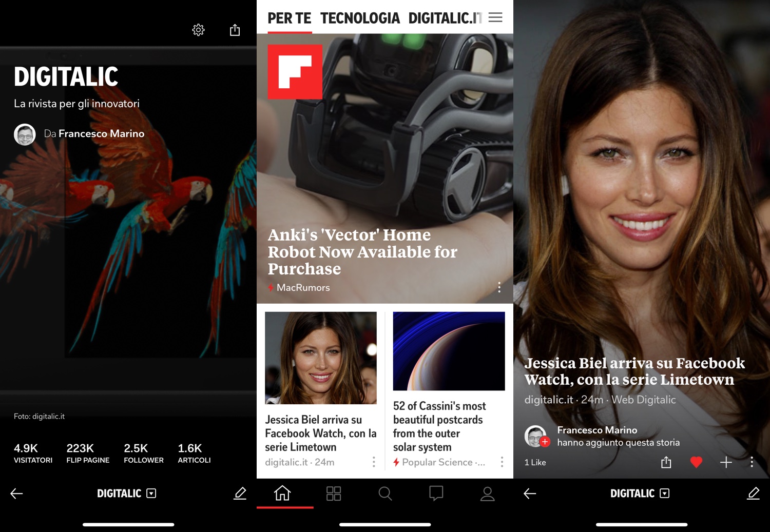This screenshot has height=532, width=770.
Task: Switch to TECNOLOGIA tab
Action: (x=360, y=18)
